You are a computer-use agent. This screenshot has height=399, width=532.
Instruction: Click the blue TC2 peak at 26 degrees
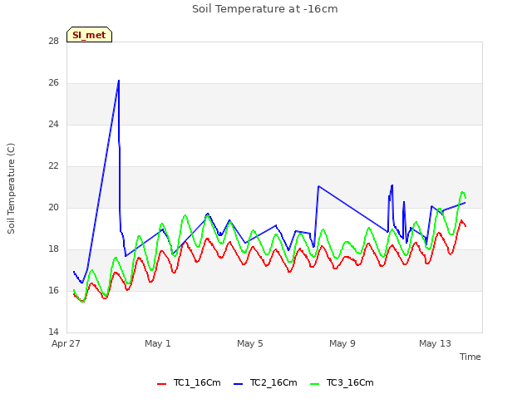(x=119, y=81)
